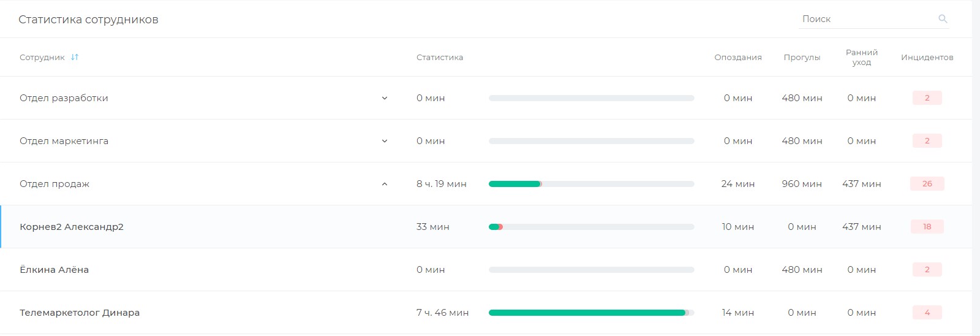Image resolution: width=980 pixels, height=336 pixels.
Task: Click the search magnifier icon
Action: (x=943, y=19)
